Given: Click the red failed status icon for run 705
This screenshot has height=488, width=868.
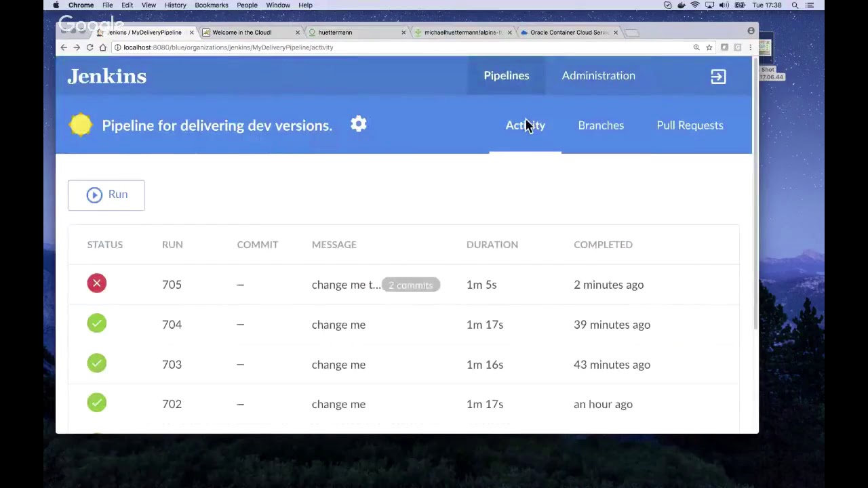Looking at the screenshot, I should pyautogui.click(x=97, y=283).
